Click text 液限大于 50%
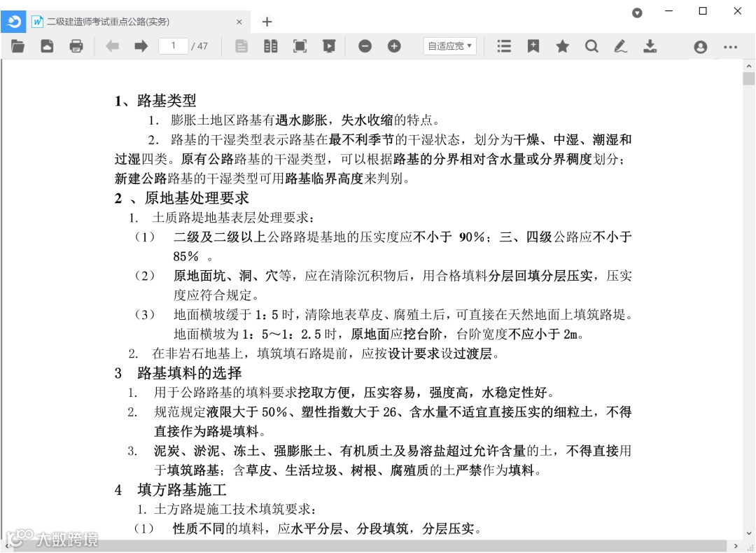Screen dimensions: 756x553 tap(247, 412)
